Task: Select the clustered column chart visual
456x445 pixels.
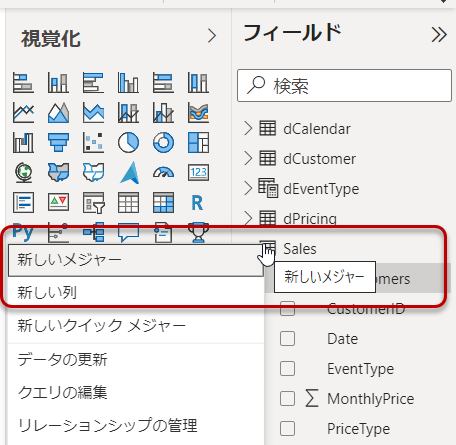Action: [128, 83]
